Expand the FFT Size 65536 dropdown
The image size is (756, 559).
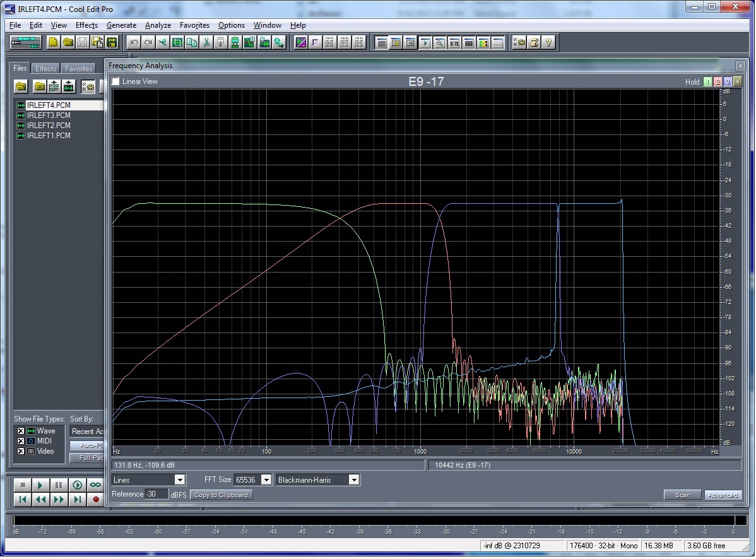point(266,480)
